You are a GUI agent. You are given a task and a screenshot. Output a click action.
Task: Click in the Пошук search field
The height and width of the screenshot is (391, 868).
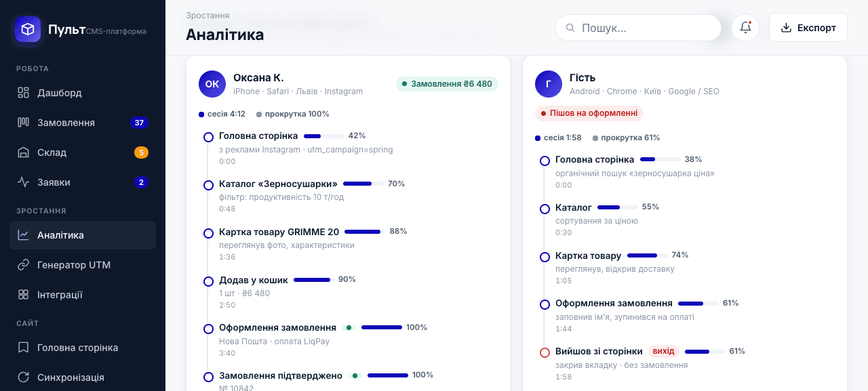638,28
